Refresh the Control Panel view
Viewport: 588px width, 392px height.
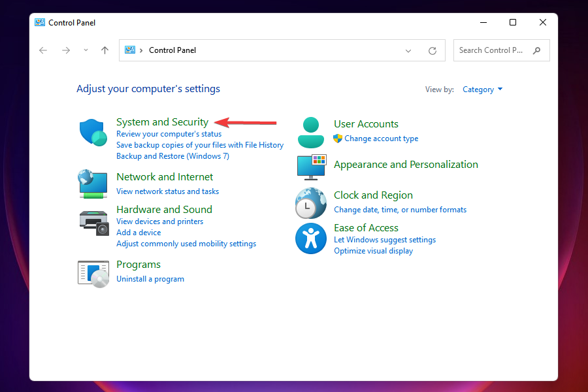433,51
